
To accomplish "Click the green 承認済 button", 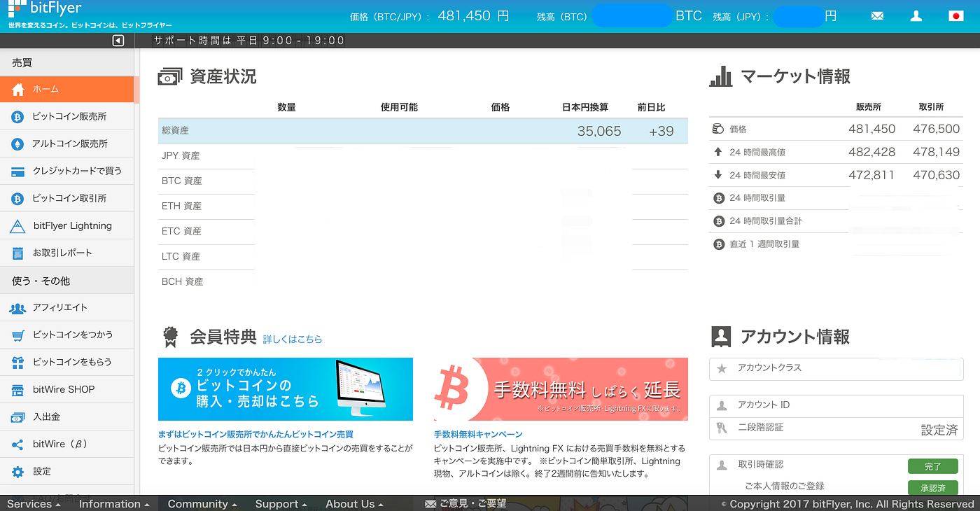I will tap(933, 488).
